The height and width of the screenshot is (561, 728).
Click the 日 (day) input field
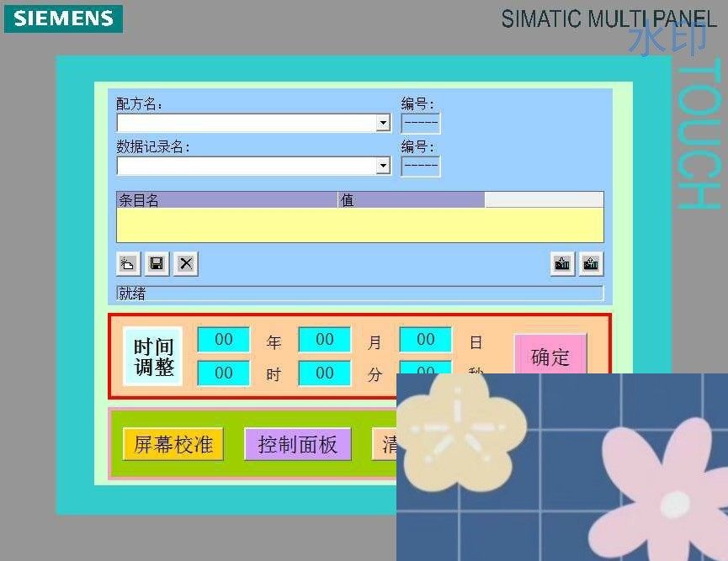click(x=426, y=340)
